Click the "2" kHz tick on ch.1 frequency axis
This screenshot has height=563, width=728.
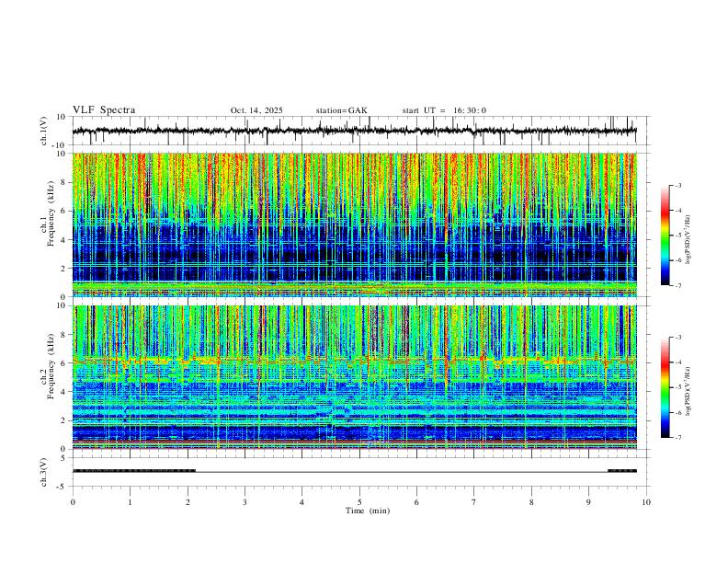[63, 268]
